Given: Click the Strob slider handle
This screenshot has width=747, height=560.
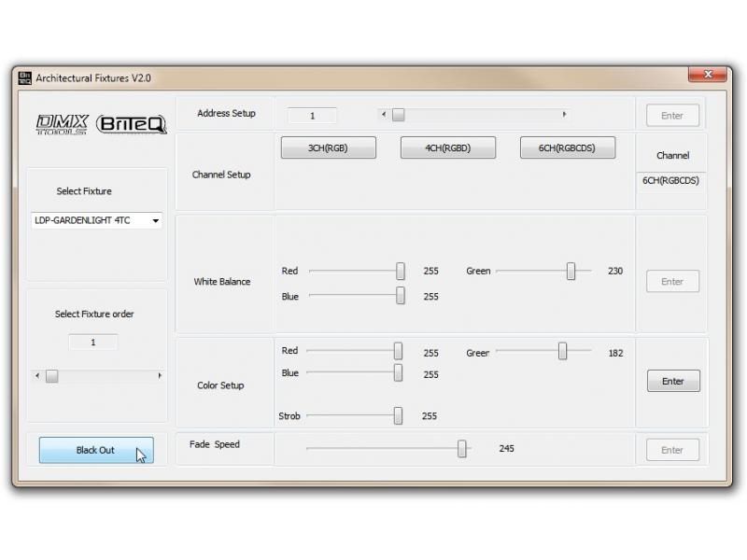Looking at the screenshot, I should [398, 415].
